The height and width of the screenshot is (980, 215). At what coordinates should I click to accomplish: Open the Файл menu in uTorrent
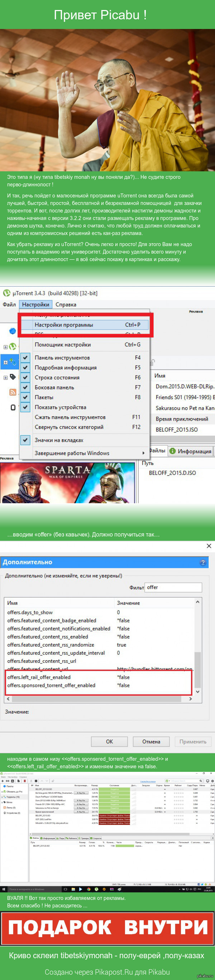click(9, 304)
